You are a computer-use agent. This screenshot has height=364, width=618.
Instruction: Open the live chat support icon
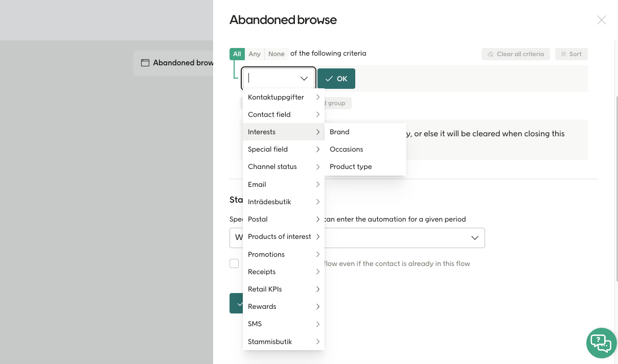pos(601,343)
